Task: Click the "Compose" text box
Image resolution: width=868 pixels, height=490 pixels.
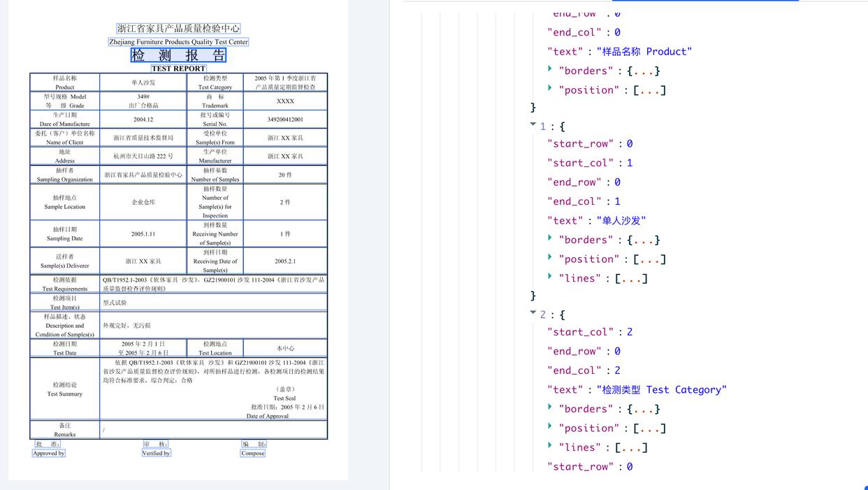Action: (253, 453)
